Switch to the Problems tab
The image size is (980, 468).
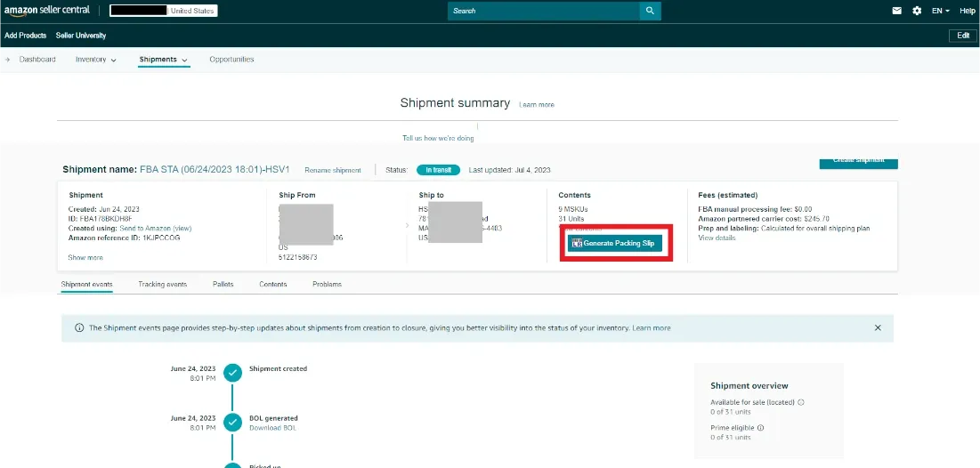[x=327, y=285]
